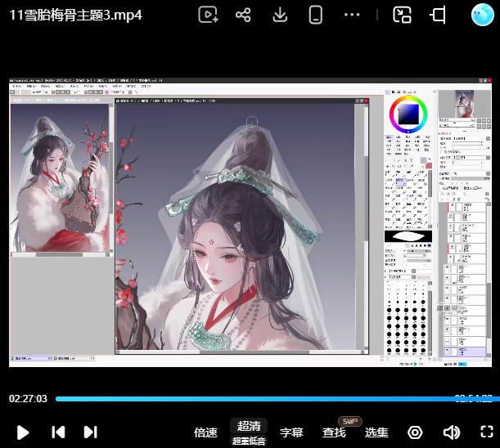Open the AI video assistant icon
500x448 pixels.
click(x=208, y=15)
